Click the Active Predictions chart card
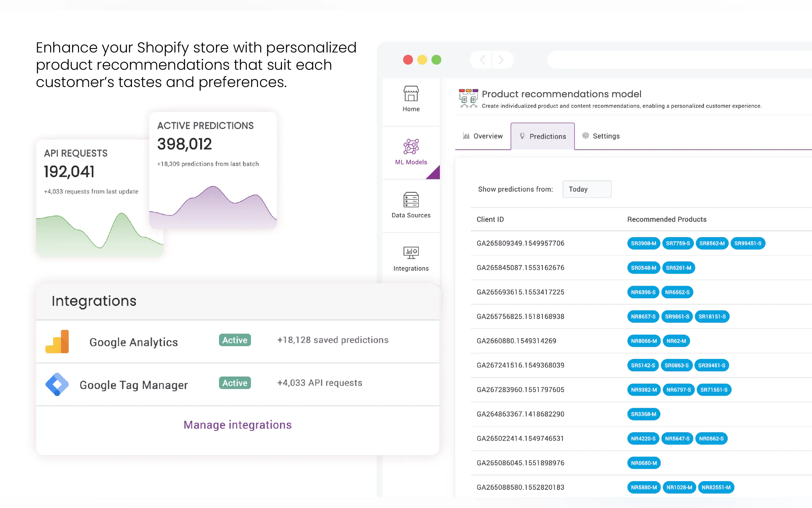The width and height of the screenshot is (812, 508). (213, 170)
